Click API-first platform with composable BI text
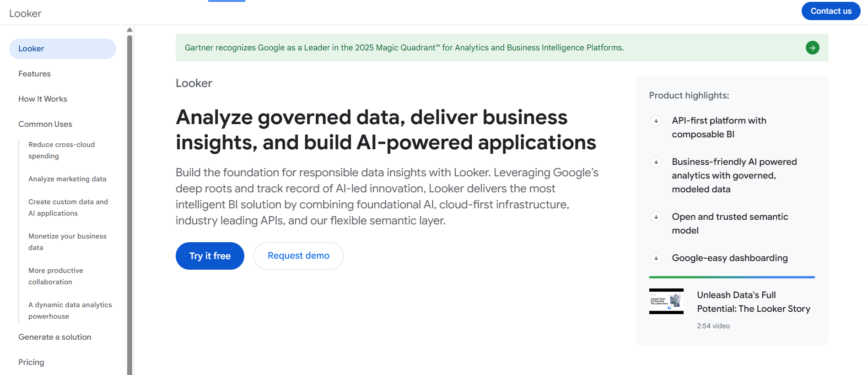The width and height of the screenshot is (868, 375). point(719,127)
